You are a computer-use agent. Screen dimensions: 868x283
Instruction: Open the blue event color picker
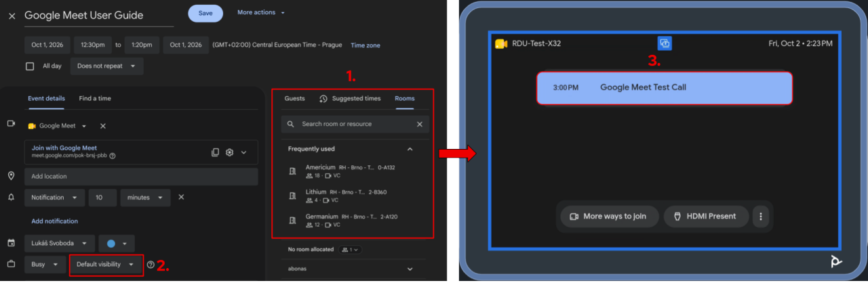[117, 243]
